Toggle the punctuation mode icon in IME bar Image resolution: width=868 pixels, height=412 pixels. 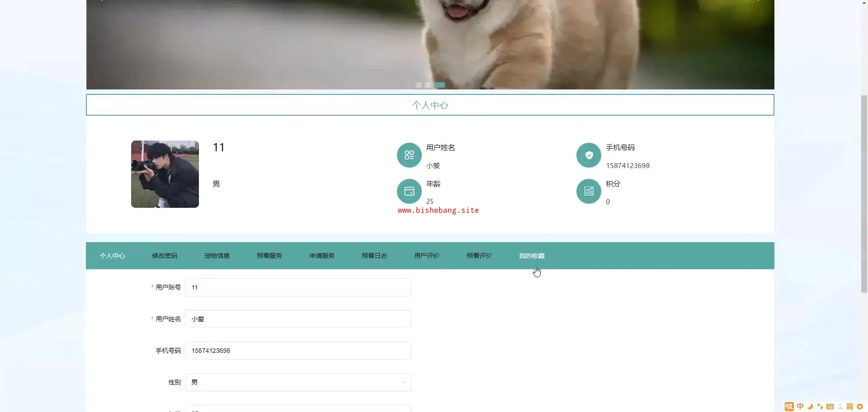820,407
